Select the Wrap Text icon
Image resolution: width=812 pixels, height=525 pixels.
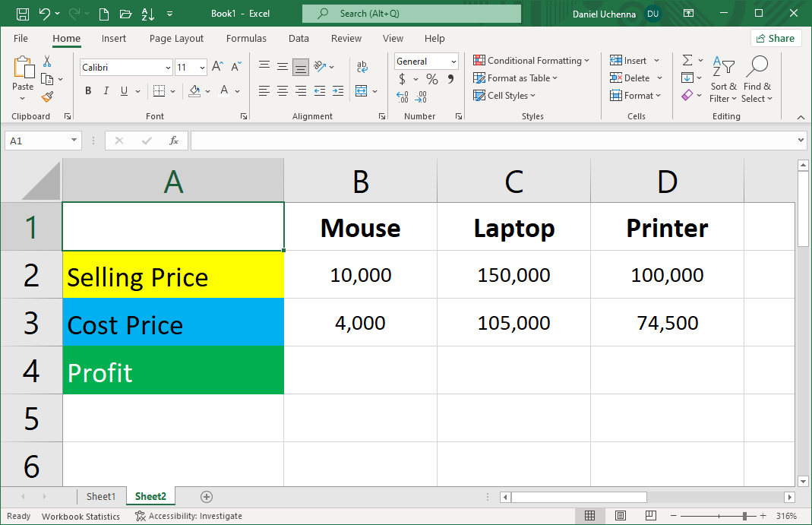tap(362, 66)
